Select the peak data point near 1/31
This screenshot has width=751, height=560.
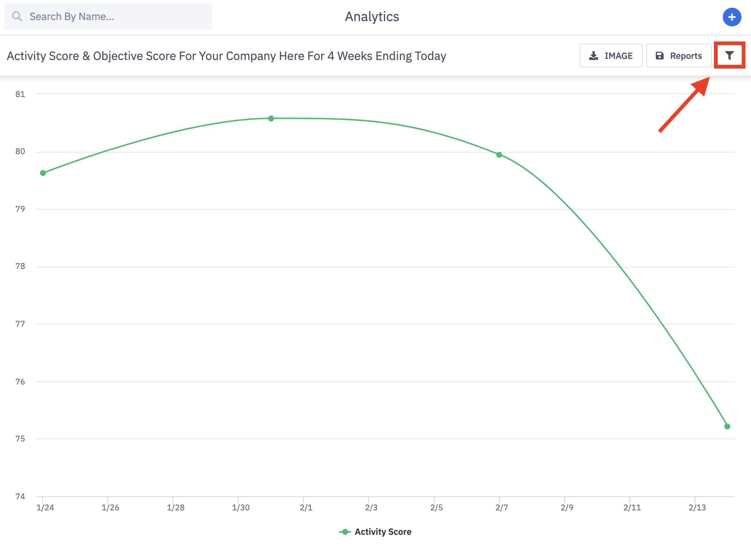271,119
